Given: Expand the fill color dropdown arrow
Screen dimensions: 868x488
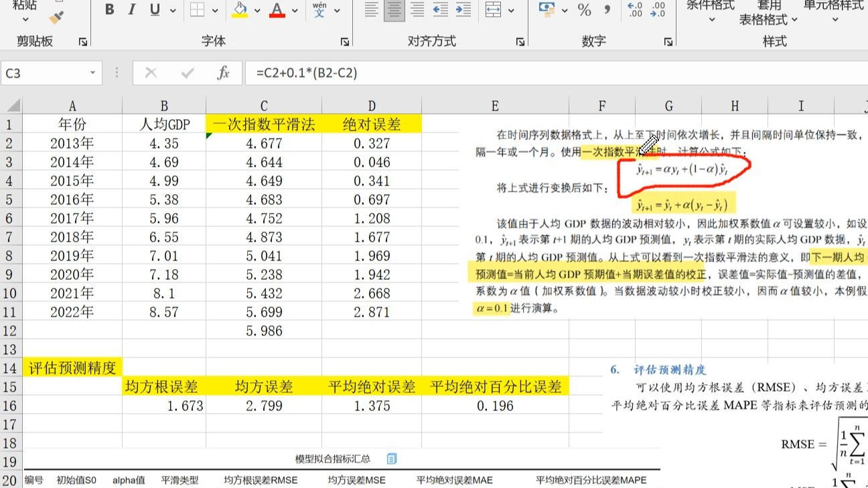Looking at the screenshot, I should 257,11.
